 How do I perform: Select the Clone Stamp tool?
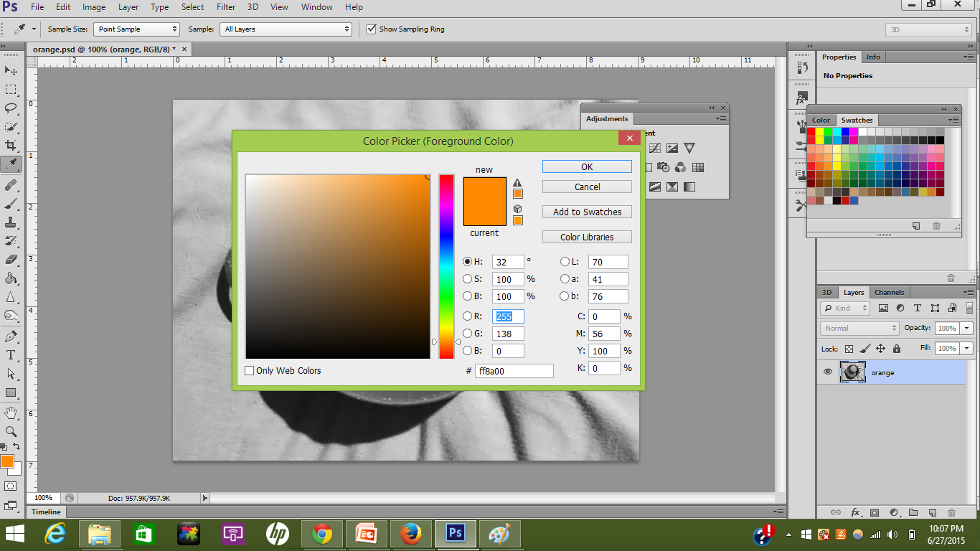point(11,223)
